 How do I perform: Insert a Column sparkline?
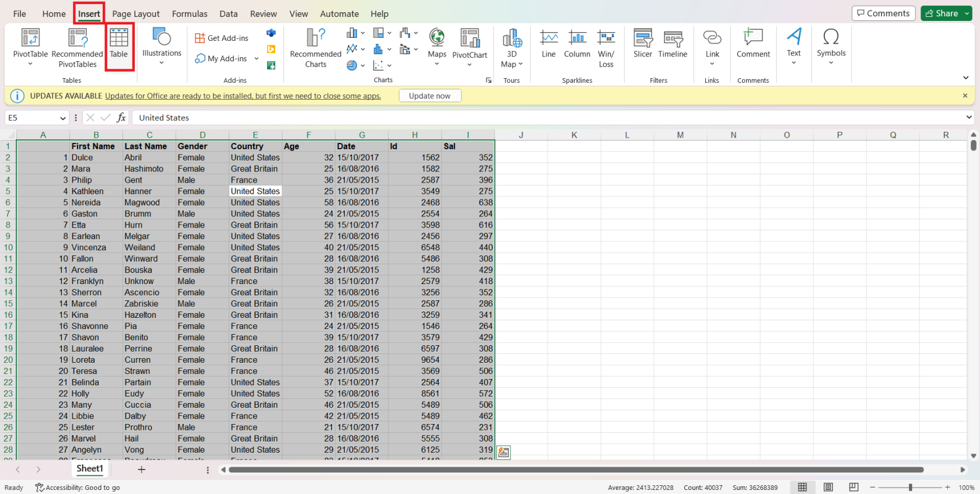pos(577,44)
